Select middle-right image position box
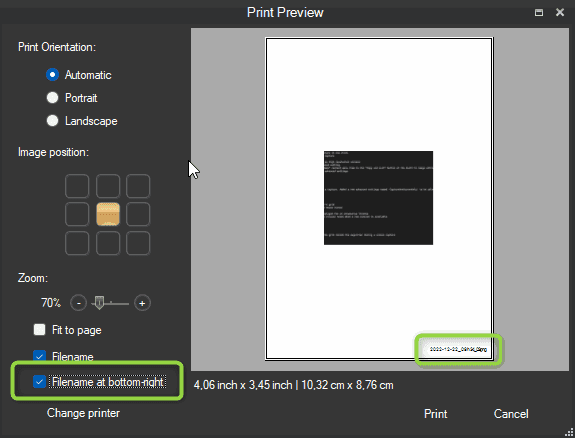Viewport: 575px width, 438px height. click(x=138, y=214)
